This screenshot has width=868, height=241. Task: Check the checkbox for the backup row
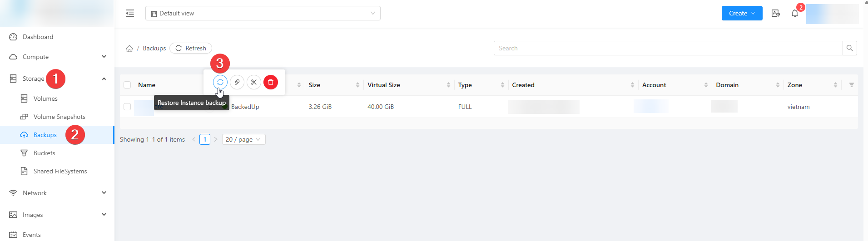127,107
